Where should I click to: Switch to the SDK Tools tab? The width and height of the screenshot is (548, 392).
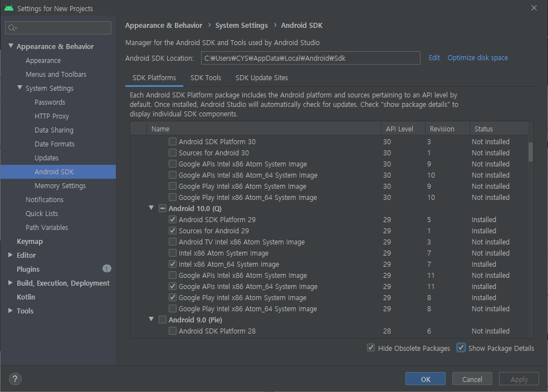click(205, 78)
